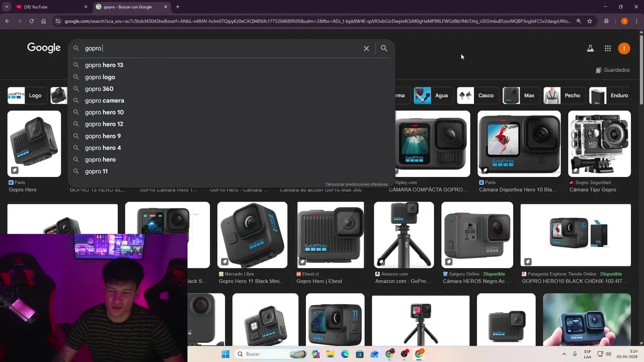Image resolution: width=644 pixels, height=362 pixels.
Task: View site information icon in address bar
Action: 58,21
